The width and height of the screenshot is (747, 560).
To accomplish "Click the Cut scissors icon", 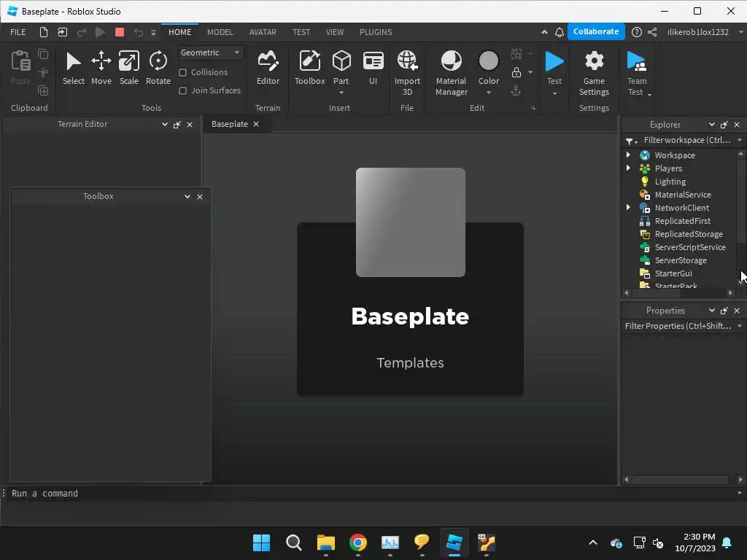I will click(x=43, y=72).
